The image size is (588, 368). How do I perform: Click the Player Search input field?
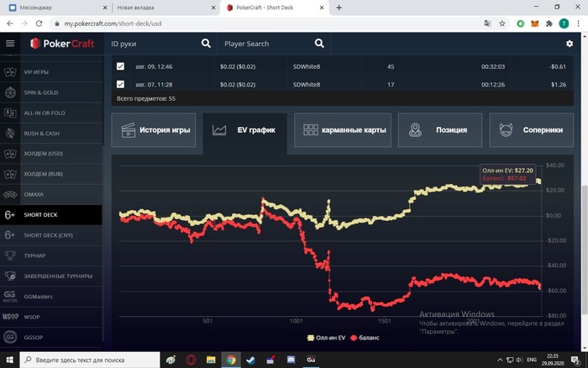[x=268, y=44]
